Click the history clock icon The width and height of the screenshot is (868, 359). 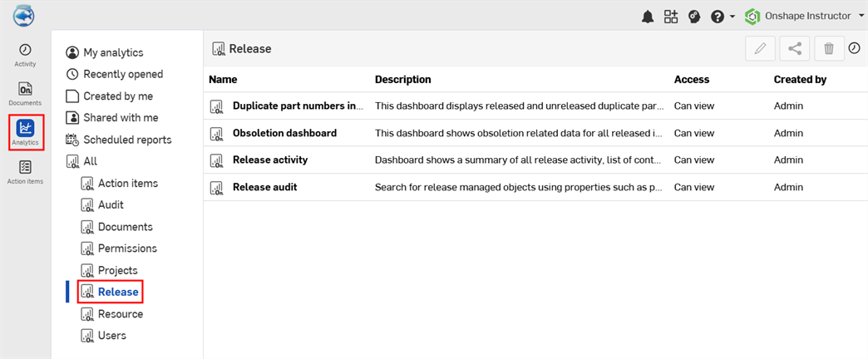pos(854,49)
